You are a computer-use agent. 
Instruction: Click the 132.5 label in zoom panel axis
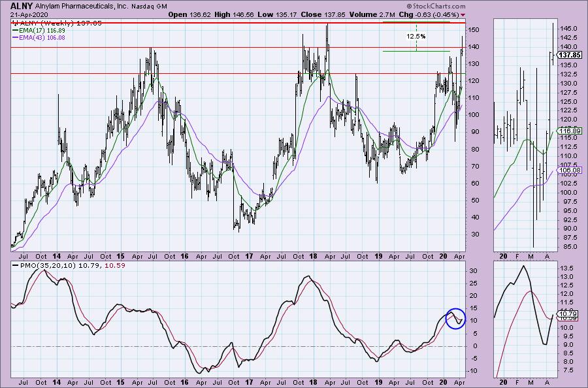[569, 74]
